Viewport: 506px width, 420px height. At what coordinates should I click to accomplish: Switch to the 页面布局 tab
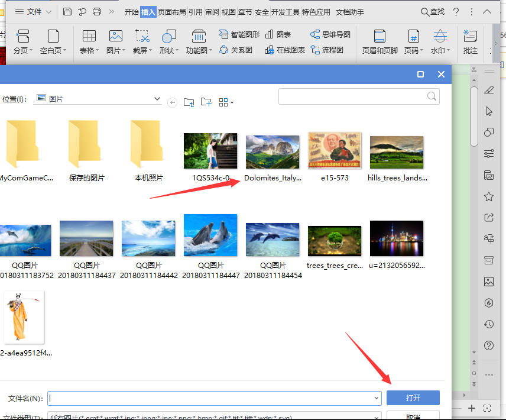[x=171, y=12]
